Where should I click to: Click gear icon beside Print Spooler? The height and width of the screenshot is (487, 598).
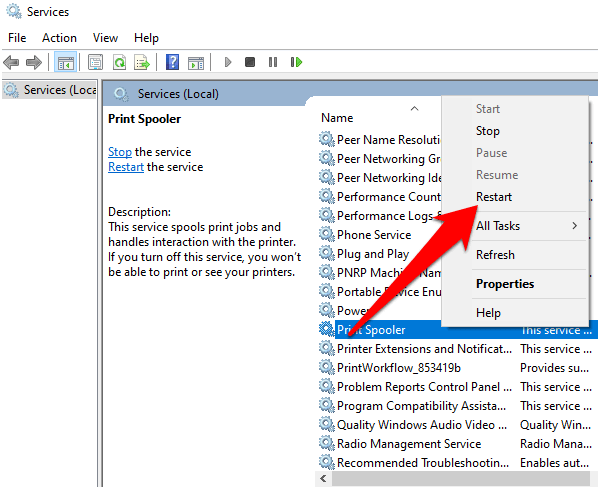[x=326, y=329]
